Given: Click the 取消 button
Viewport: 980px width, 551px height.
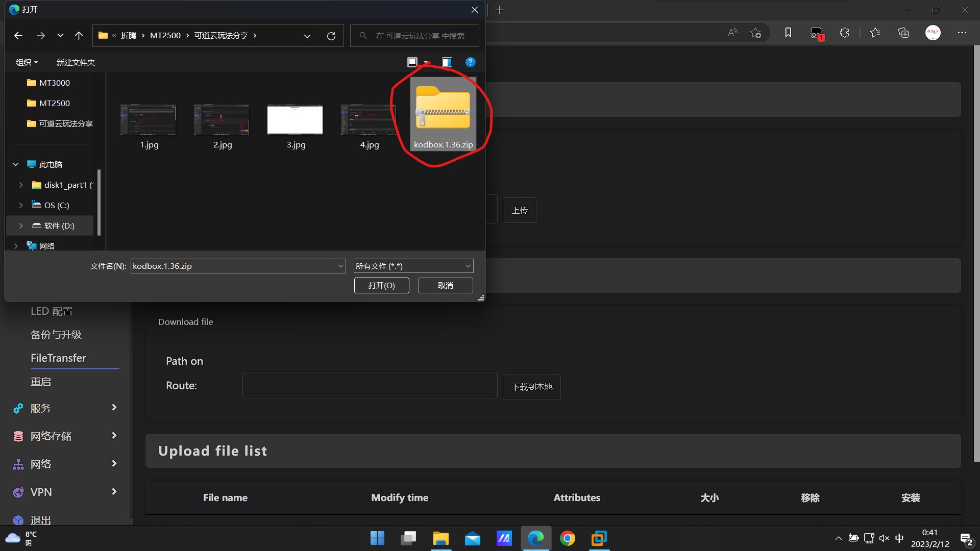Looking at the screenshot, I should pyautogui.click(x=445, y=285).
